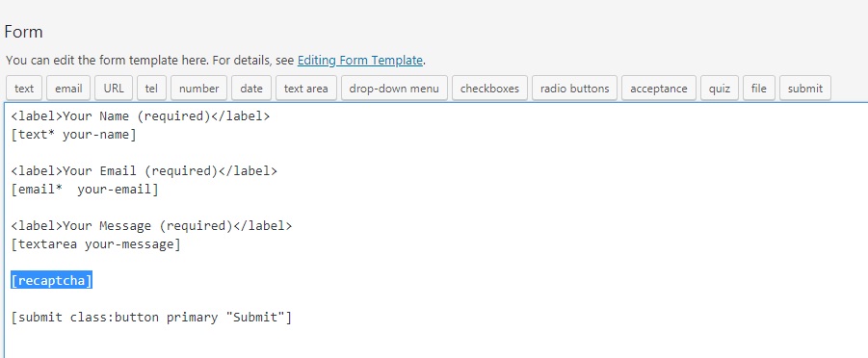Open the number tag generator

tap(198, 89)
